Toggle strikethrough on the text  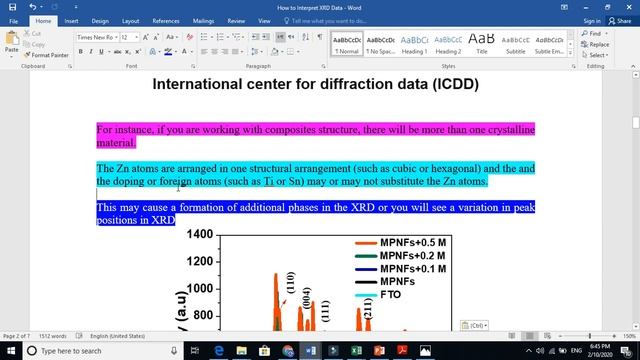118,52
